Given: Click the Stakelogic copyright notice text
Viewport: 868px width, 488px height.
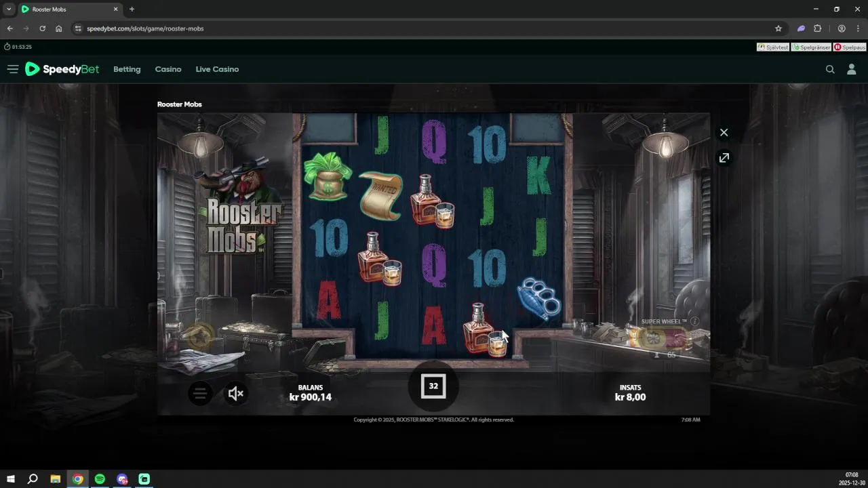Looking at the screenshot, I should click(433, 420).
